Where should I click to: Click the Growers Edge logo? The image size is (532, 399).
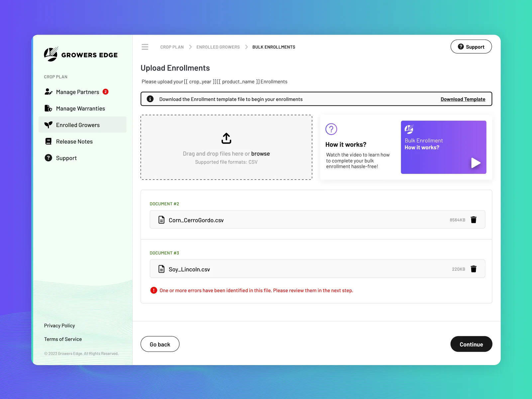[81, 55]
